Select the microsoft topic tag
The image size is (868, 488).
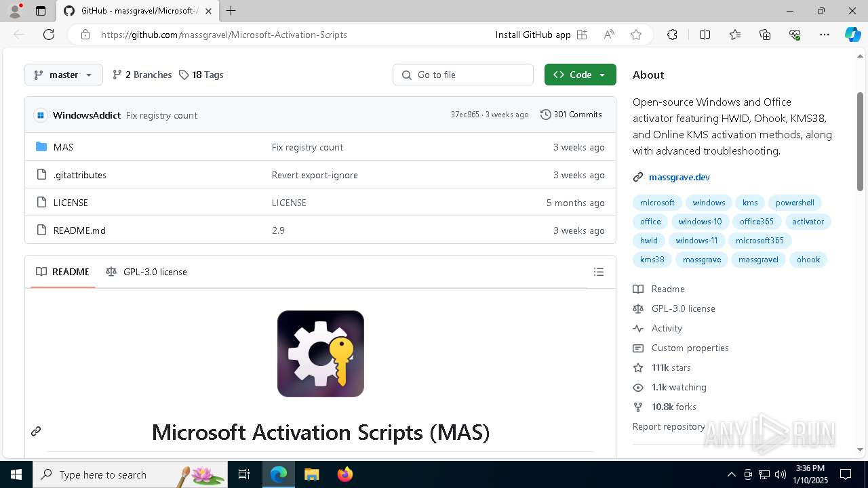tap(657, 203)
